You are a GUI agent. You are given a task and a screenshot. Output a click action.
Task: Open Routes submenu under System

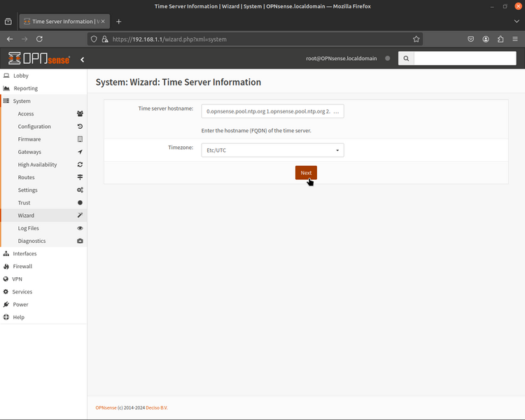tap(43, 177)
